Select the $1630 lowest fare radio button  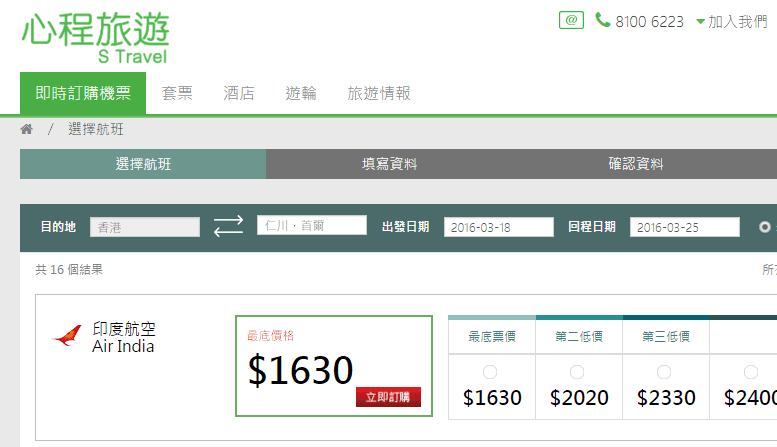pos(490,372)
